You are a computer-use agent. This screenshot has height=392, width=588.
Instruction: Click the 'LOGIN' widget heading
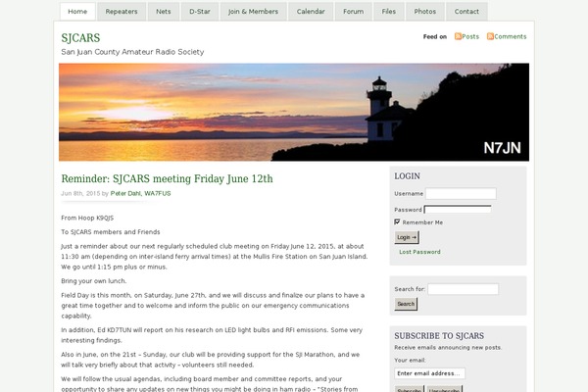[x=408, y=176]
